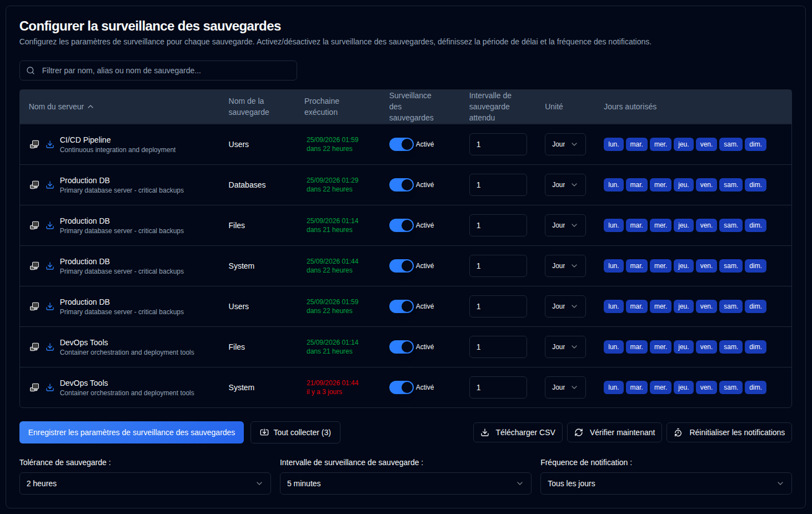Click server icon in CI/CD Pipeline row
The width and height of the screenshot is (812, 514).
click(34, 144)
